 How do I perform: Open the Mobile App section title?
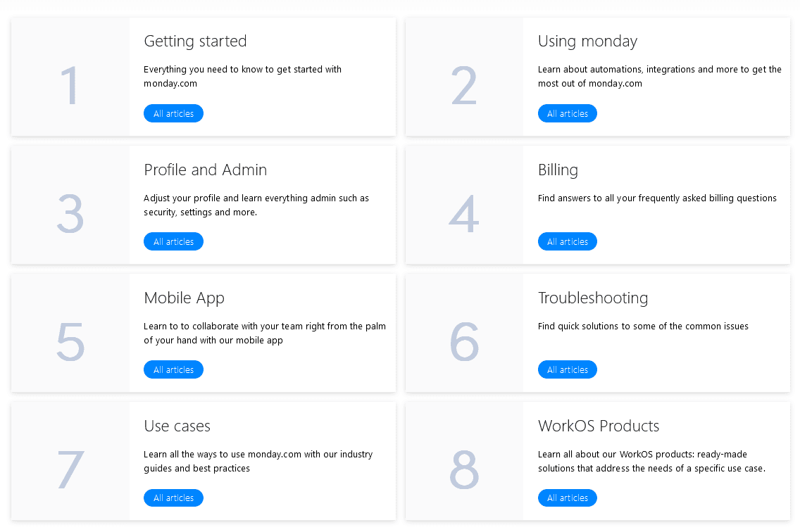click(x=184, y=298)
